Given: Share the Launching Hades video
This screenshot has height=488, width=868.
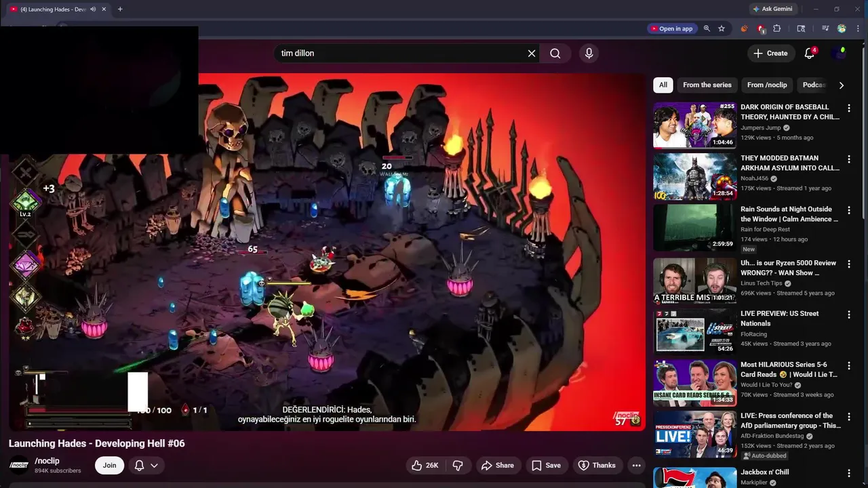Looking at the screenshot, I should click(x=498, y=466).
